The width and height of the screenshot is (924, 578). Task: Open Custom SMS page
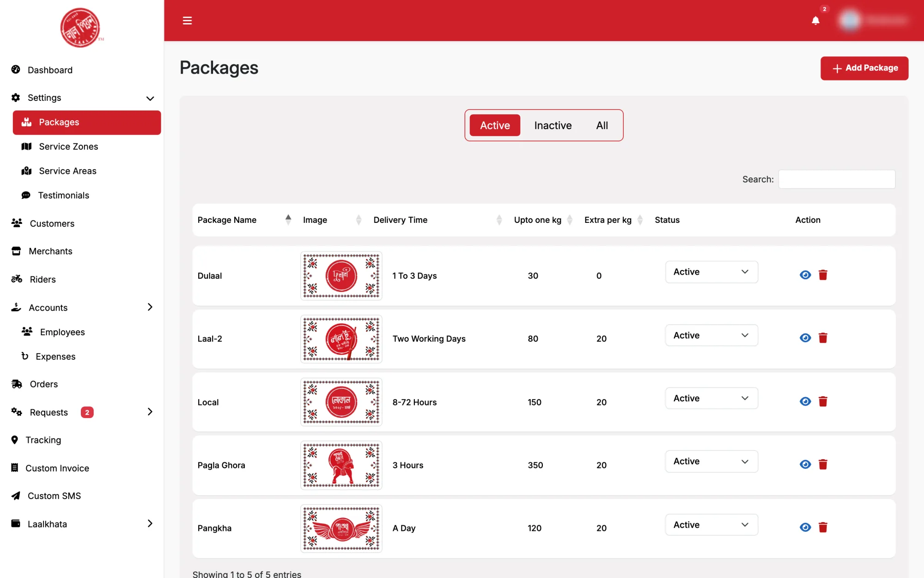[x=54, y=496]
